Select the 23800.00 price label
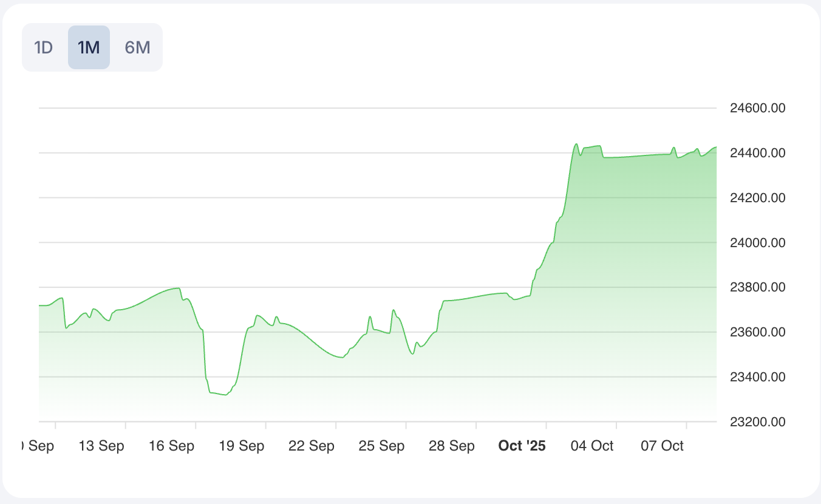The width and height of the screenshot is (821, 504). [758, 287]
